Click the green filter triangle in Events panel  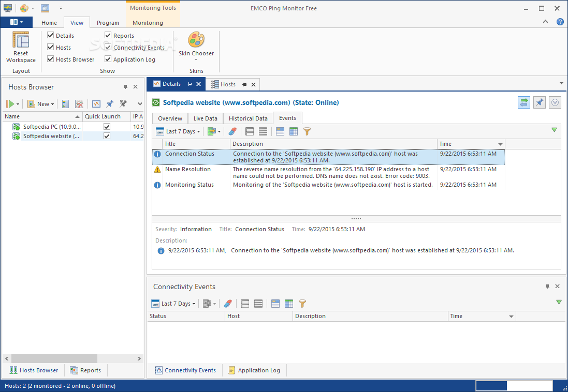[x=554, y=130]
